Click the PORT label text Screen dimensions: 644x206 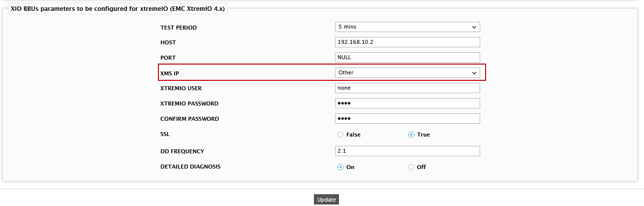(x=168, y=58)
